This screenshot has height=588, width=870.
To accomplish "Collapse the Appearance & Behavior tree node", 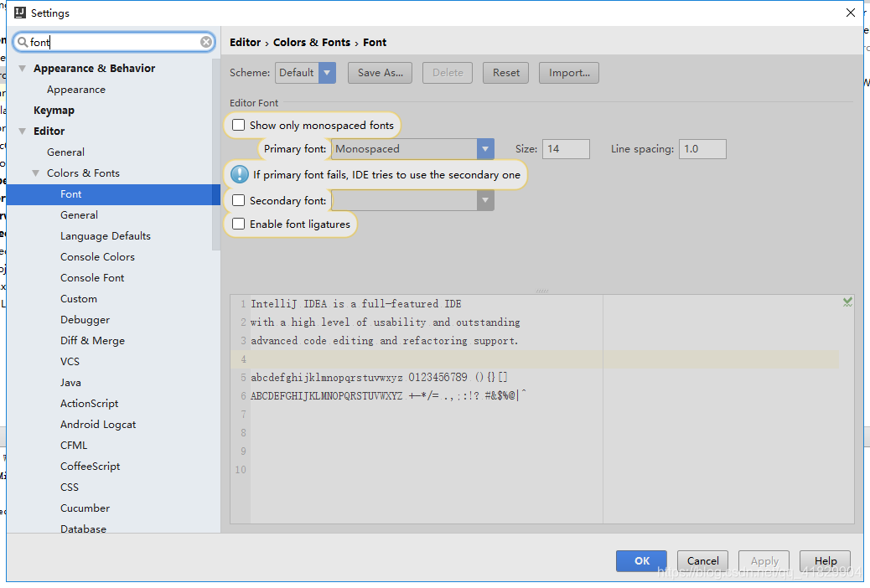I will tap(22, 68).
